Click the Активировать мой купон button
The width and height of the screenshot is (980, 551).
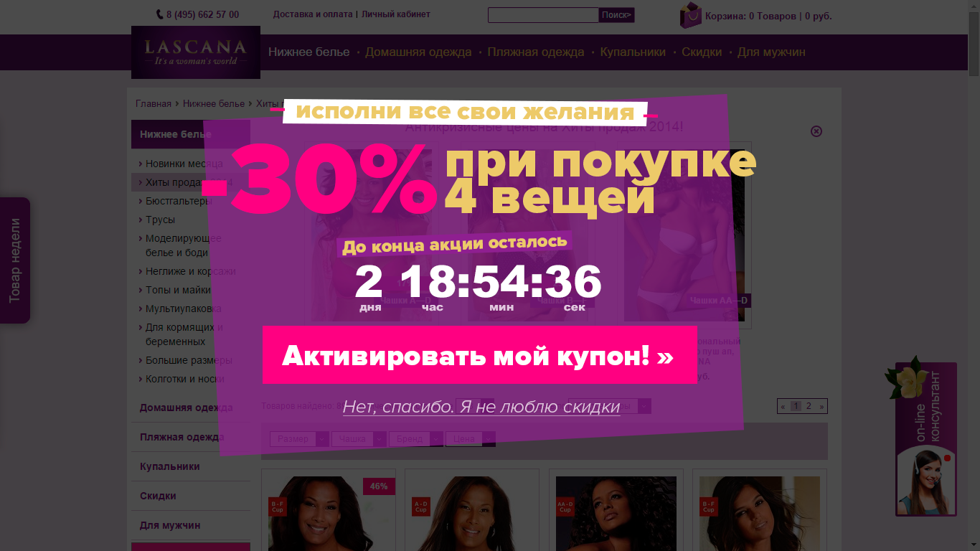click(x=479, y=355)
